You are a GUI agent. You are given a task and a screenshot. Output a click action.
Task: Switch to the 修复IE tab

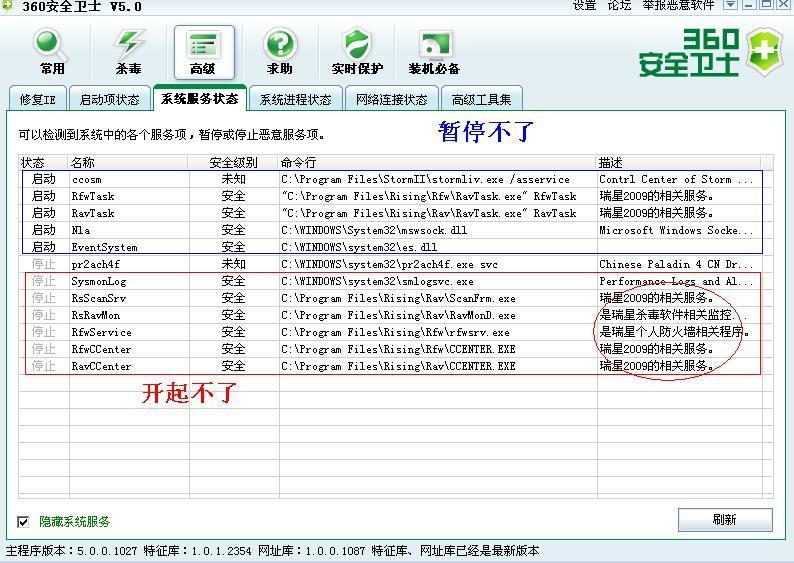click(x=38, y=99)
